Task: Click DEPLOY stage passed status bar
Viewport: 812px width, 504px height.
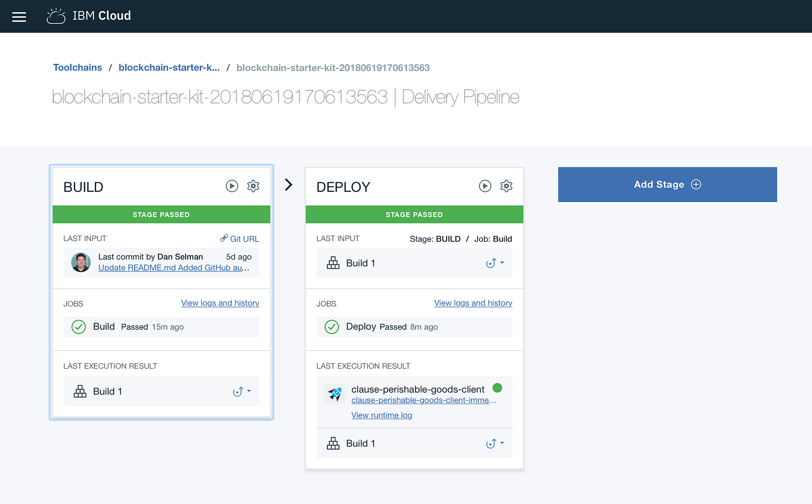Action: pos(415,215)
